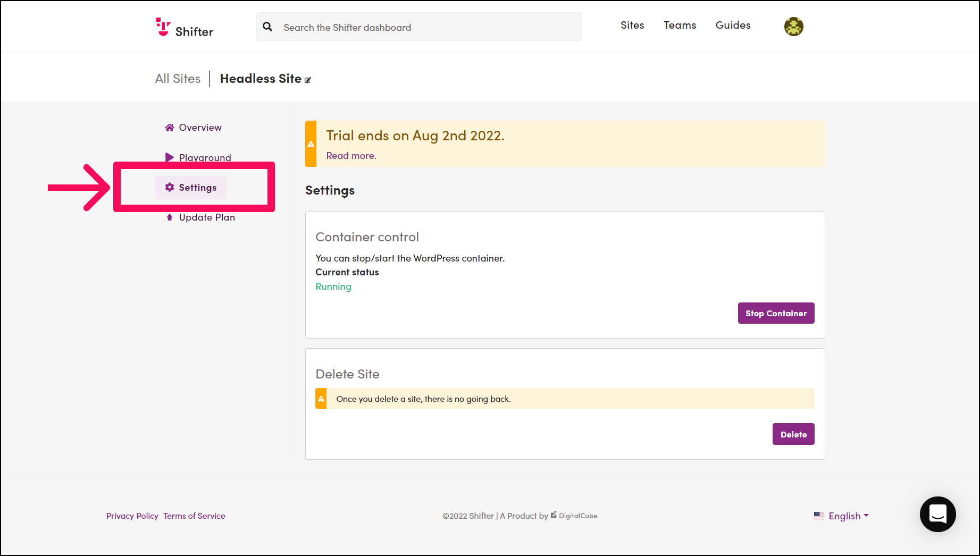Open the Guides menu
Screen dimensions: 980x556
[733, 25]
